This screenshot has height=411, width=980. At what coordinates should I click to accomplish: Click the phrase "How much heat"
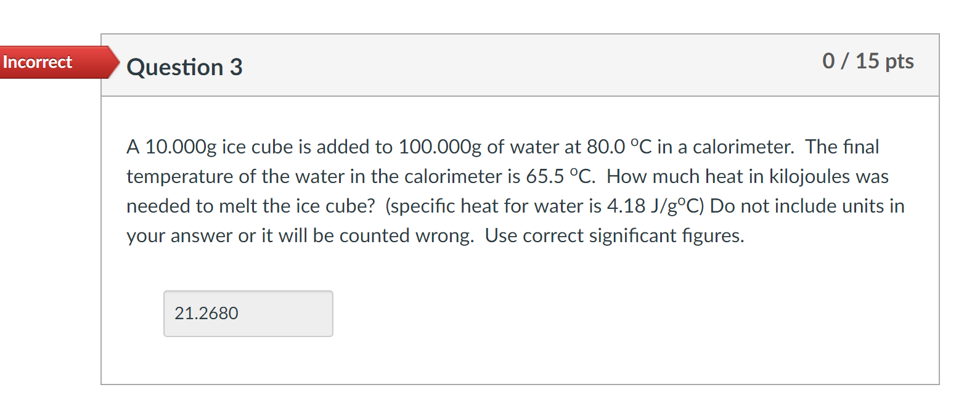[674, 176]
